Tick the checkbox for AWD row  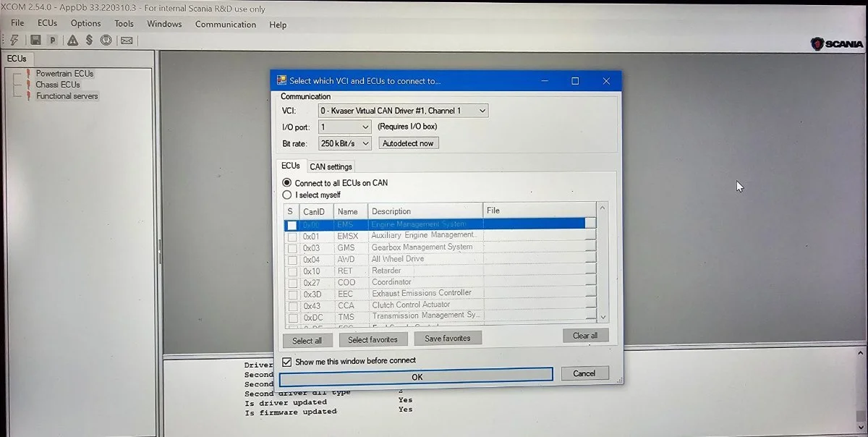292,260
